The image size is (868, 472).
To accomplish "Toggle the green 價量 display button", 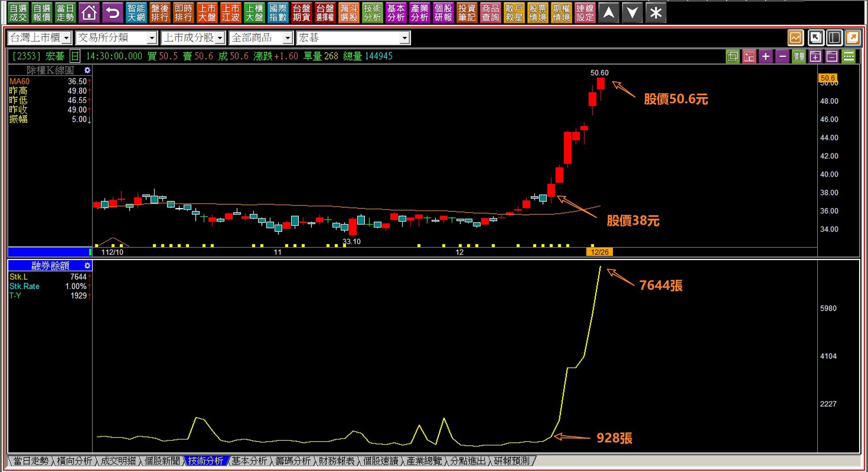I will 798,56.
